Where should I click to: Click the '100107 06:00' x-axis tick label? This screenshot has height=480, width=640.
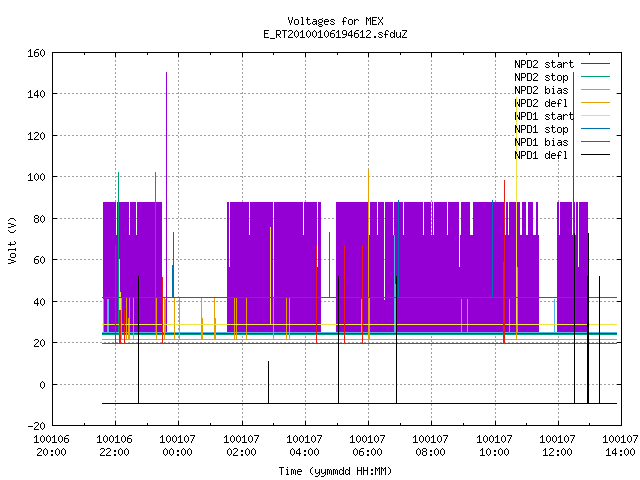(x=367, y=446)
